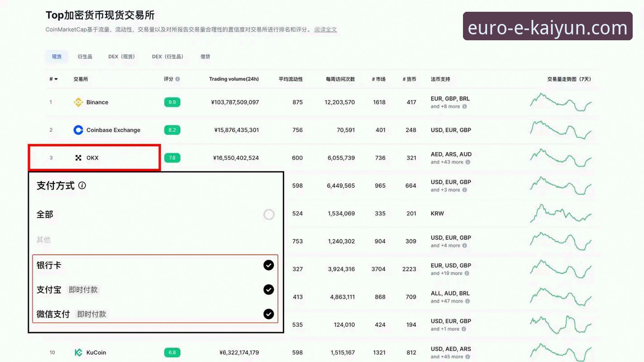Click OKX volume ¥16,550,402,524

[x=236, y=158]
